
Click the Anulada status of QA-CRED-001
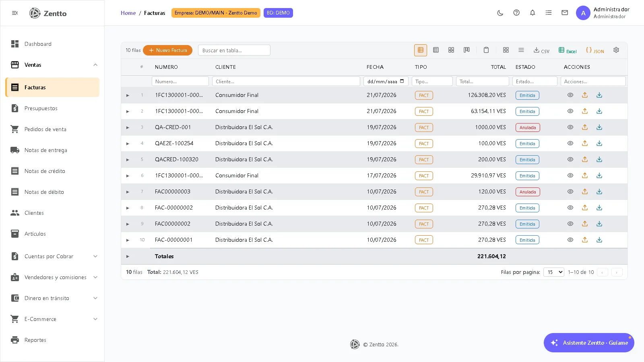tap(528, 128)
